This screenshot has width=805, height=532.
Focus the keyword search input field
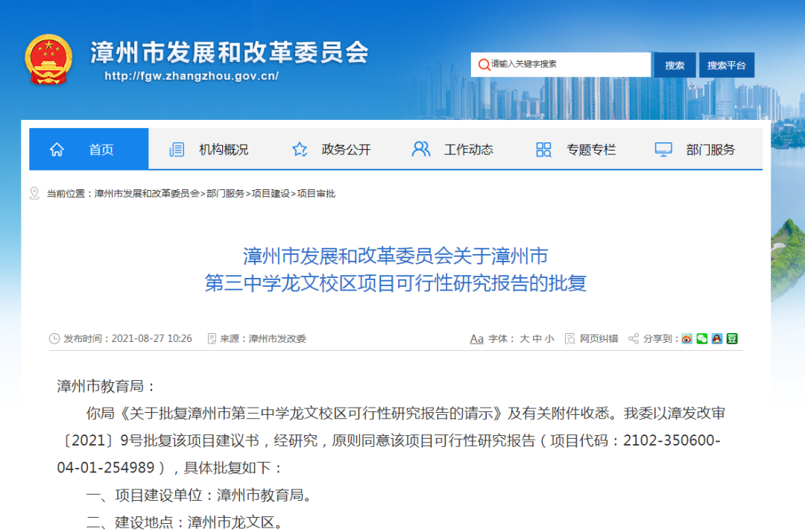click(x=566, y=65)
